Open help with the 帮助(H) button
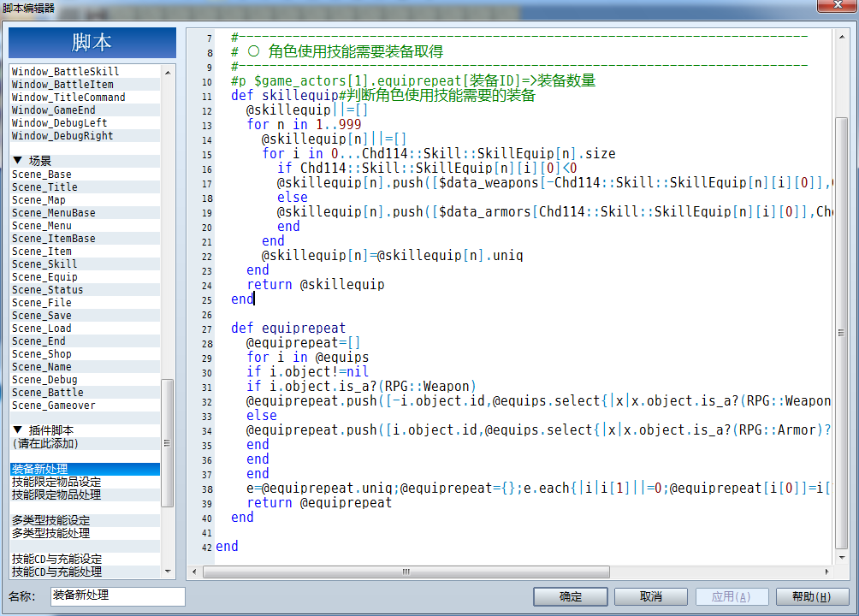859x616 pixels. 812,596
